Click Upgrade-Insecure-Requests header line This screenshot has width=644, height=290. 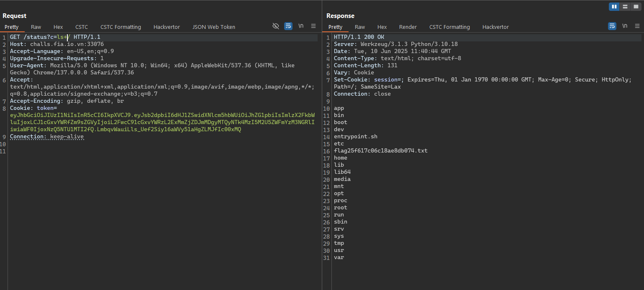pos(57,58)
